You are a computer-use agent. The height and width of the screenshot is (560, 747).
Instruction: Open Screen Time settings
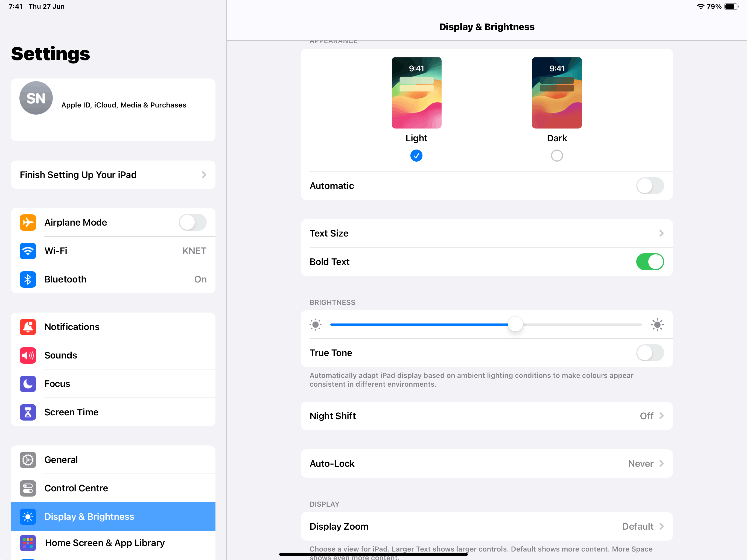113,412
